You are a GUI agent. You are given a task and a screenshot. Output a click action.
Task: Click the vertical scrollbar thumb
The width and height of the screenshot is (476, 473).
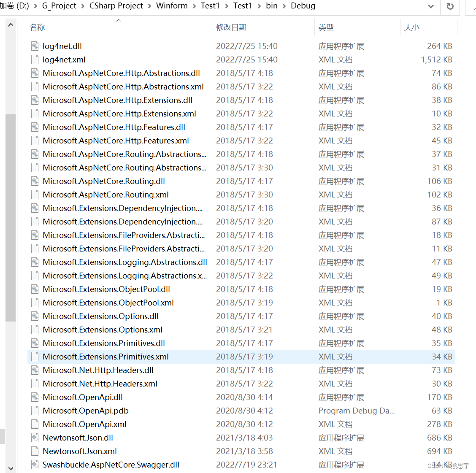tap(11, 218)
